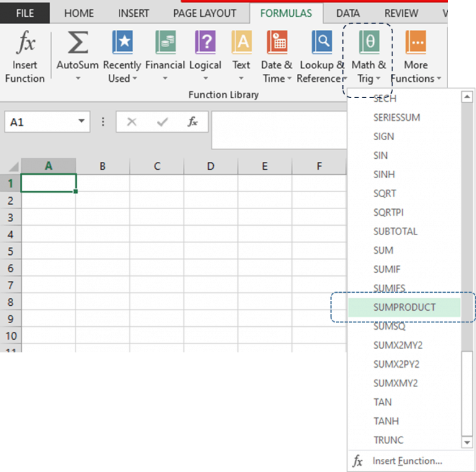Click the select-all corner triangle of the sheet
Screen dimensions: 476x472
click(x=14, y=166)
